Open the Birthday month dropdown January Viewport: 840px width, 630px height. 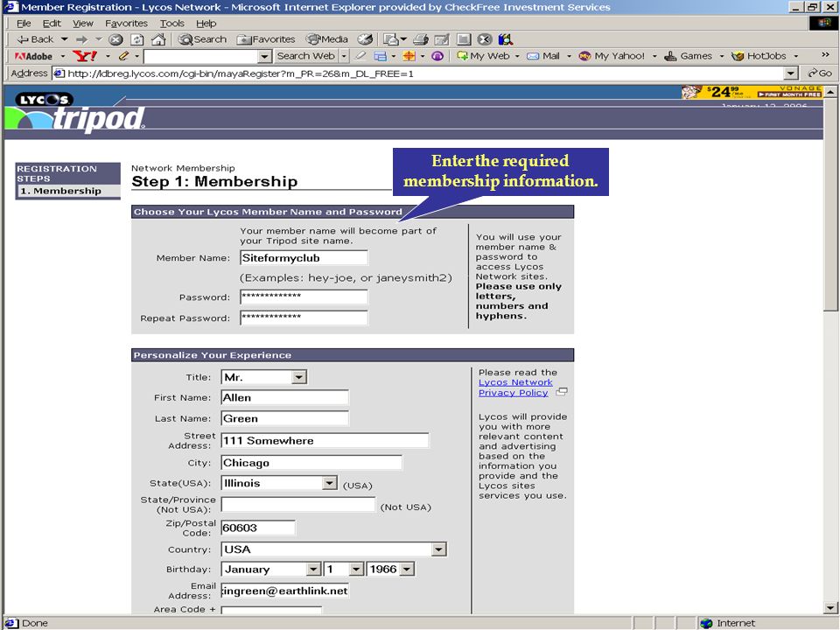pos(270,569)
